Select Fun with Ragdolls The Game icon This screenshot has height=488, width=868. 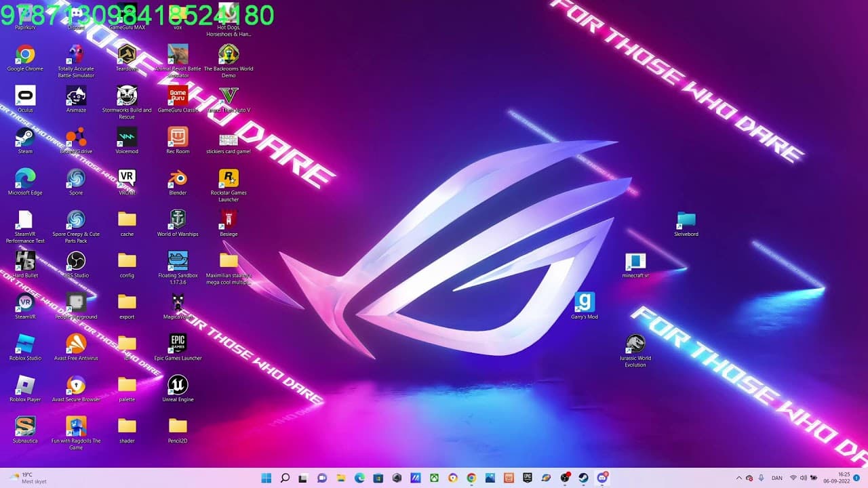76,433
